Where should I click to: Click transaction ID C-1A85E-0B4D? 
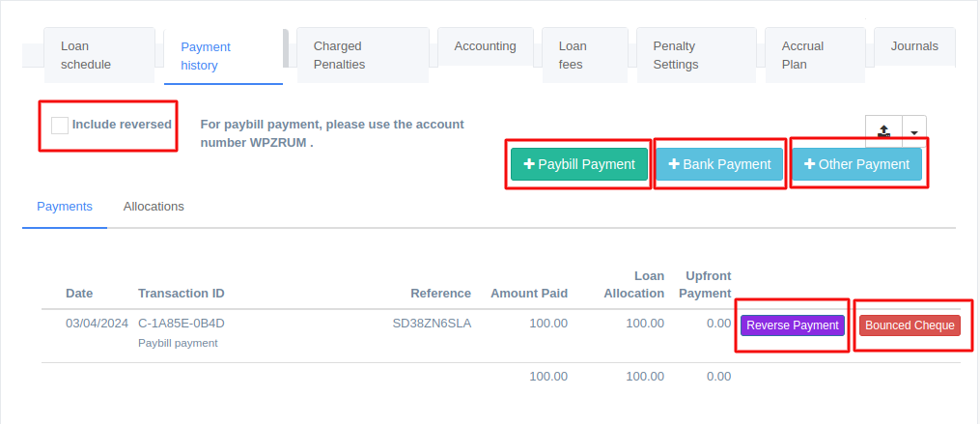click(182, 324)
